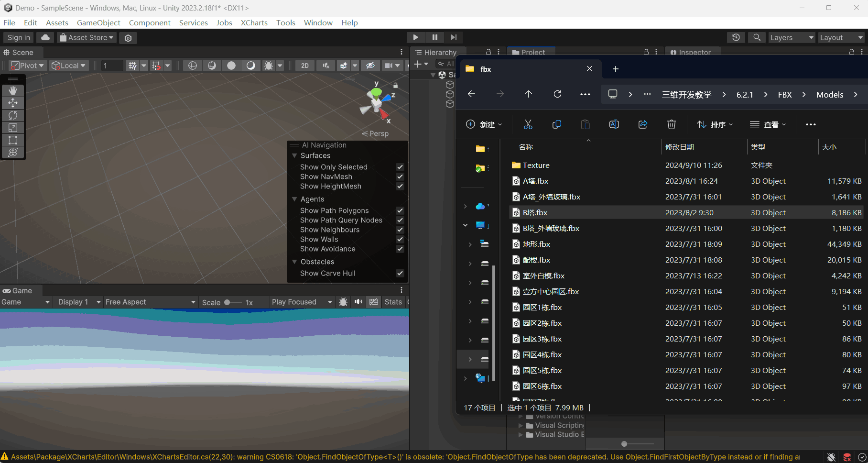Select the Rotate tool
This screenshot has height=463, width=868.
coord(13,115)
